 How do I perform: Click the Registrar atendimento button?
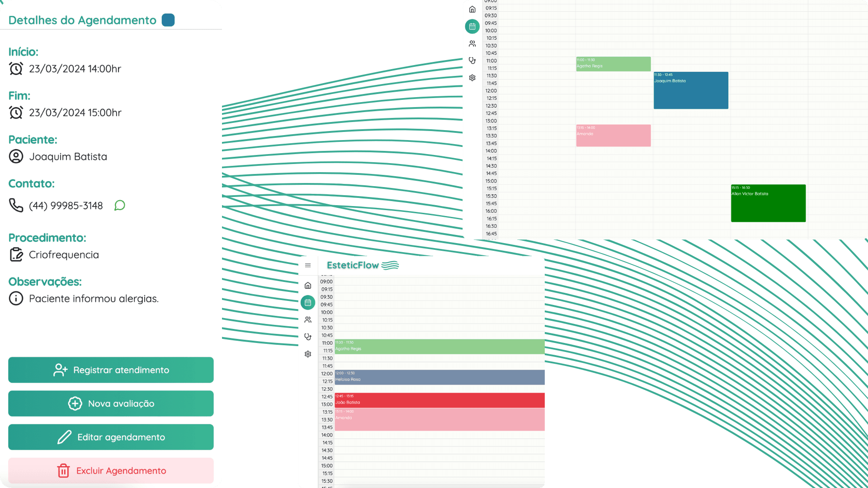point(111,370)
